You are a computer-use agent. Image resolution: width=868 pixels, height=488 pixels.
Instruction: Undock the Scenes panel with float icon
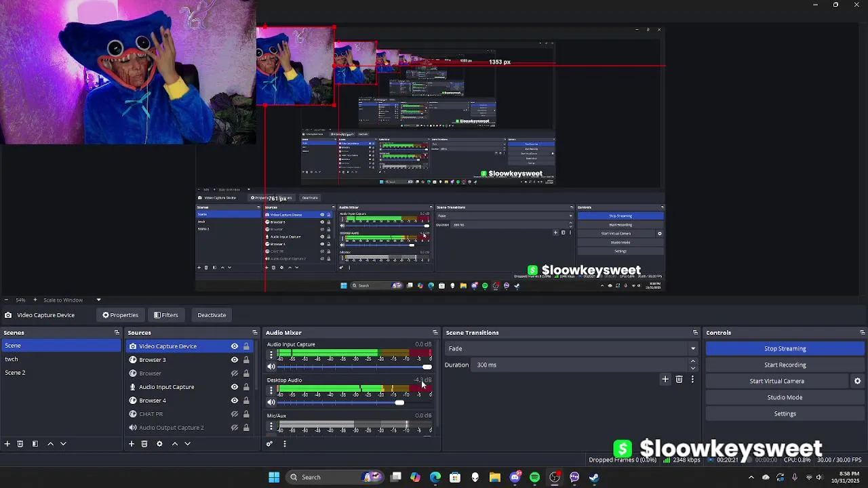(117, 333)
